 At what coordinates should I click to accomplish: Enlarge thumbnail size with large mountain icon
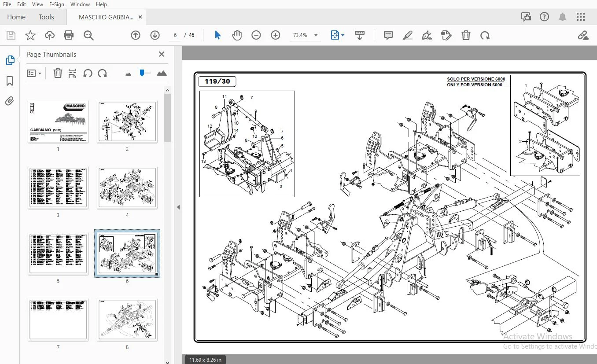[x=162, y=73]
